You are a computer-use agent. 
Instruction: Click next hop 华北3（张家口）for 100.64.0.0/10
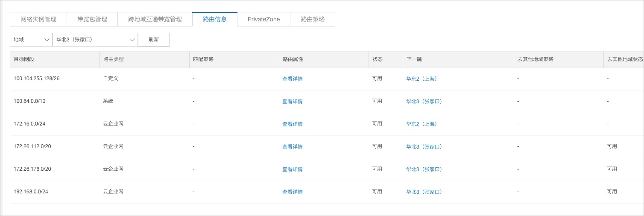(x=424, y=102)
